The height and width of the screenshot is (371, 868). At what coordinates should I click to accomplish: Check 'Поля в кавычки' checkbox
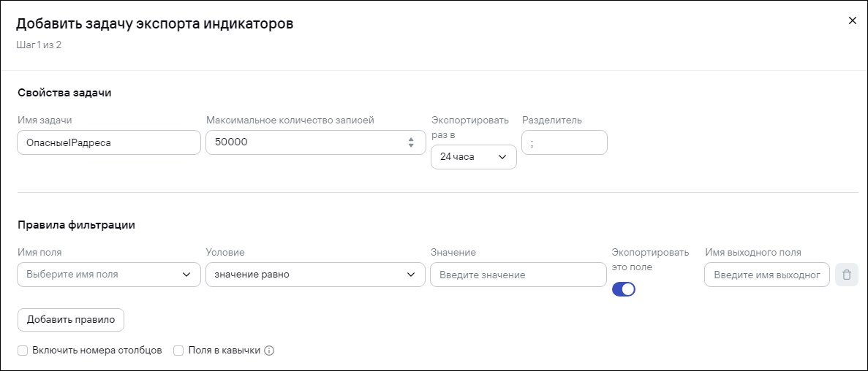178,351
